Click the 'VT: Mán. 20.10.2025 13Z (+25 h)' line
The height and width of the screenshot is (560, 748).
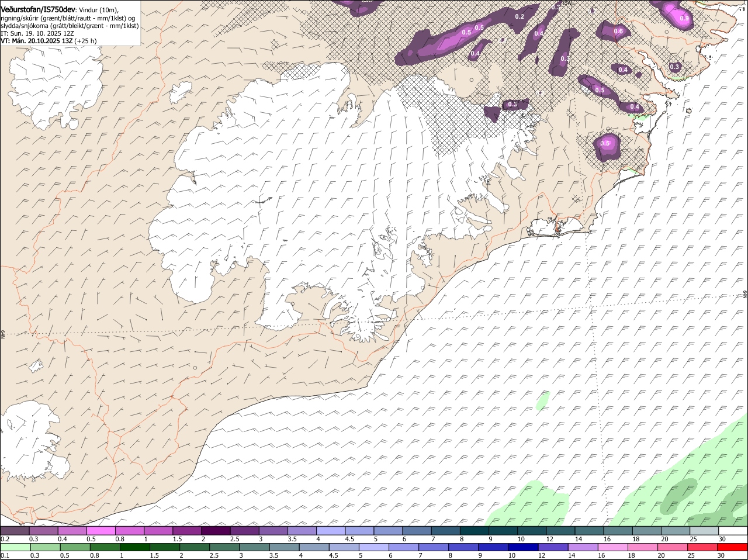coord(49,41)
